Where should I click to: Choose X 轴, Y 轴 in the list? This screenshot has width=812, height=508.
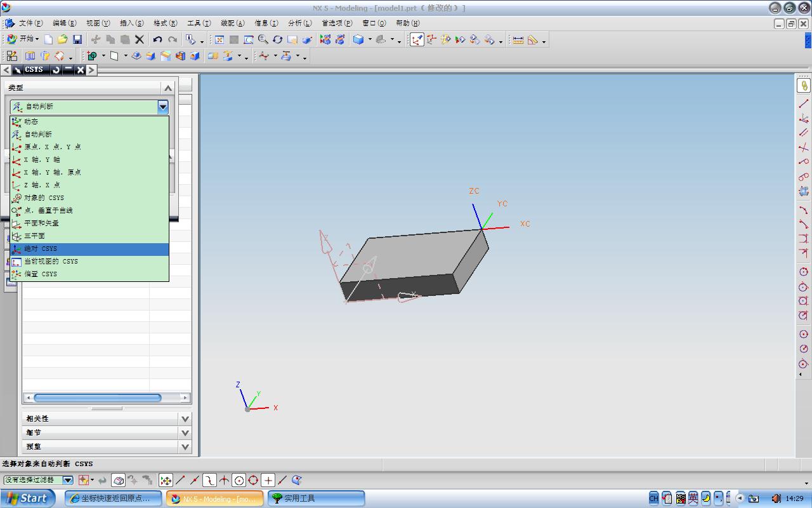[x=89, y=159]
